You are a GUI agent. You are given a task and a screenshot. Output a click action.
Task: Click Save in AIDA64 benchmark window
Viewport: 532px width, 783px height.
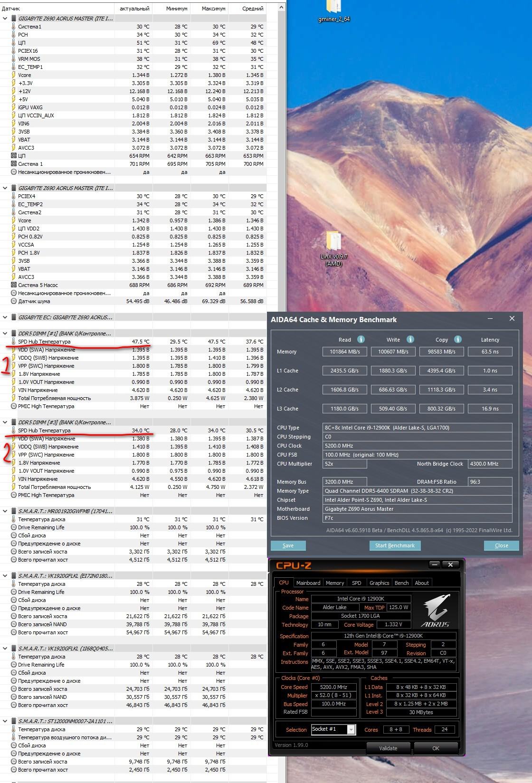[288, 545]
